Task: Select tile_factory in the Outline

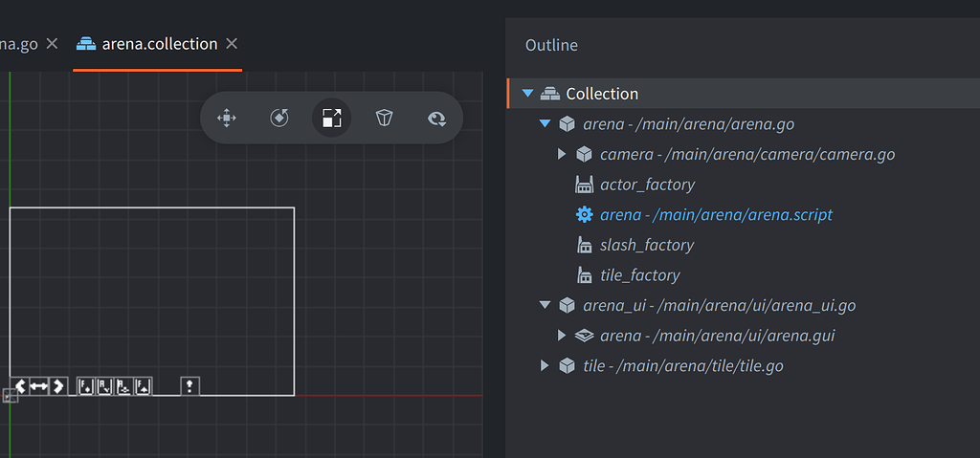Action: pos(639,275)
